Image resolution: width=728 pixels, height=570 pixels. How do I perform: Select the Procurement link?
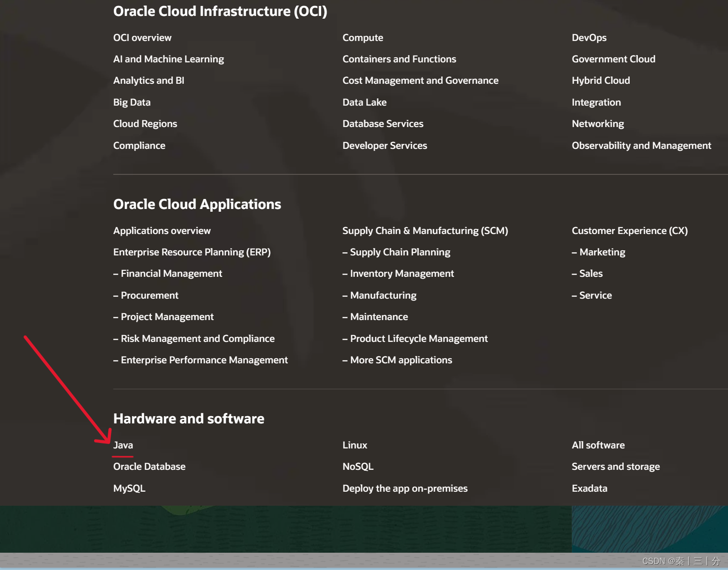point(146,295)
